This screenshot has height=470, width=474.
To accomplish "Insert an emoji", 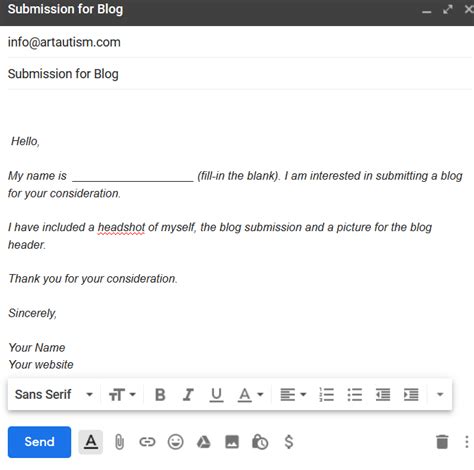I will tap(175, 442).
